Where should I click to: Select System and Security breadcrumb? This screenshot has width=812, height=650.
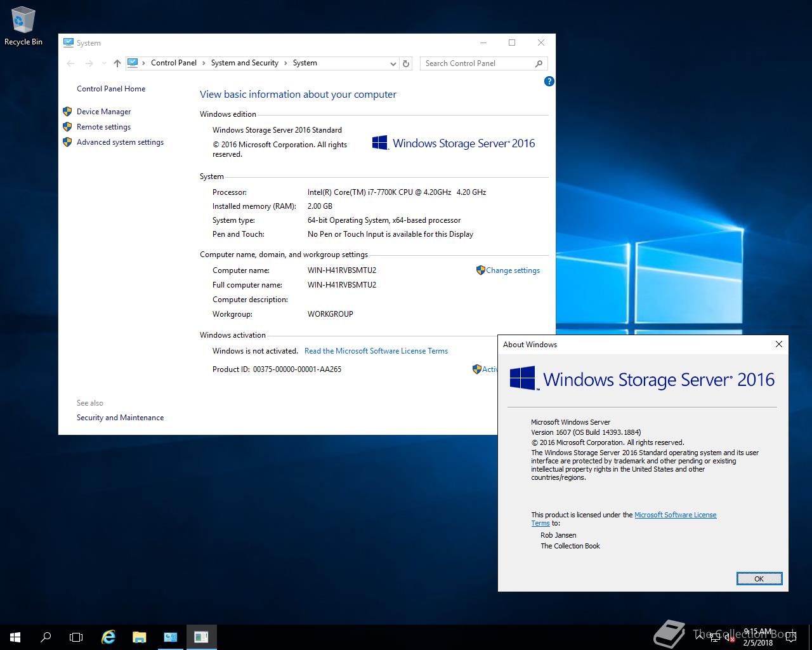click(245, 63)
